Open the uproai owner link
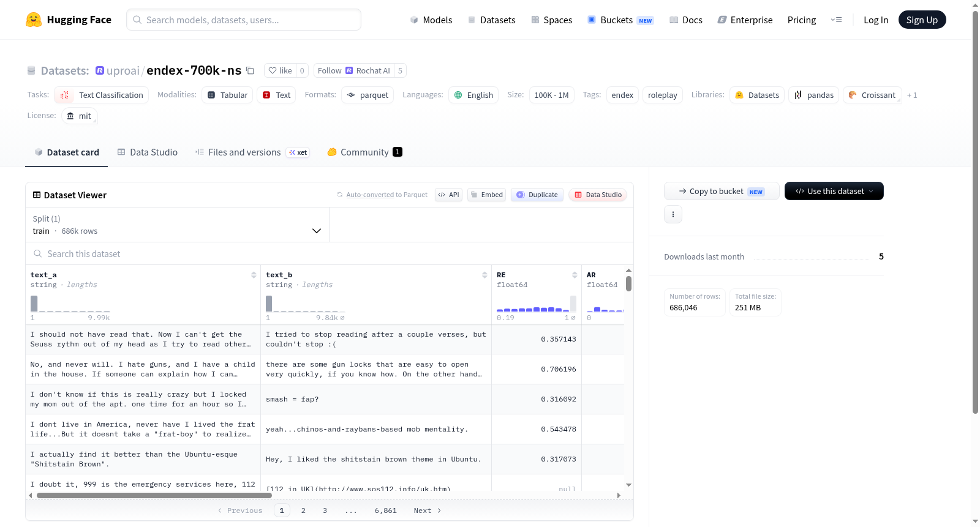 pyautogui.click(x=123, y=70)
